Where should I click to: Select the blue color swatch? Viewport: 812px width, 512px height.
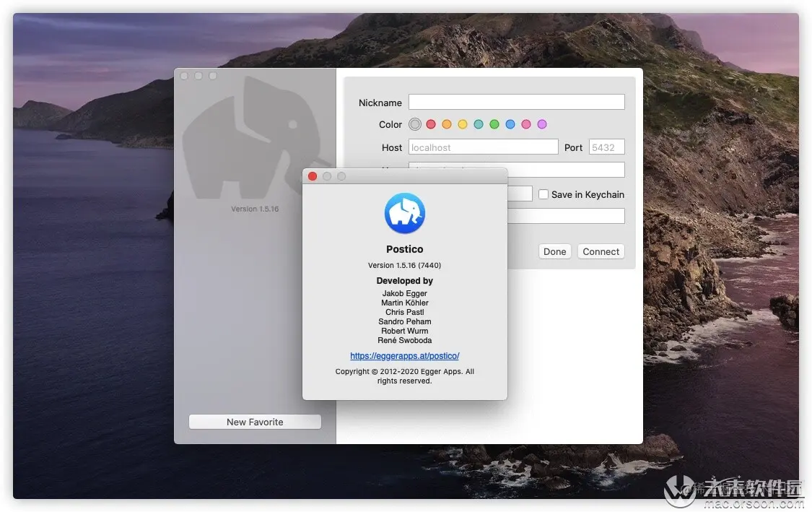510,124
